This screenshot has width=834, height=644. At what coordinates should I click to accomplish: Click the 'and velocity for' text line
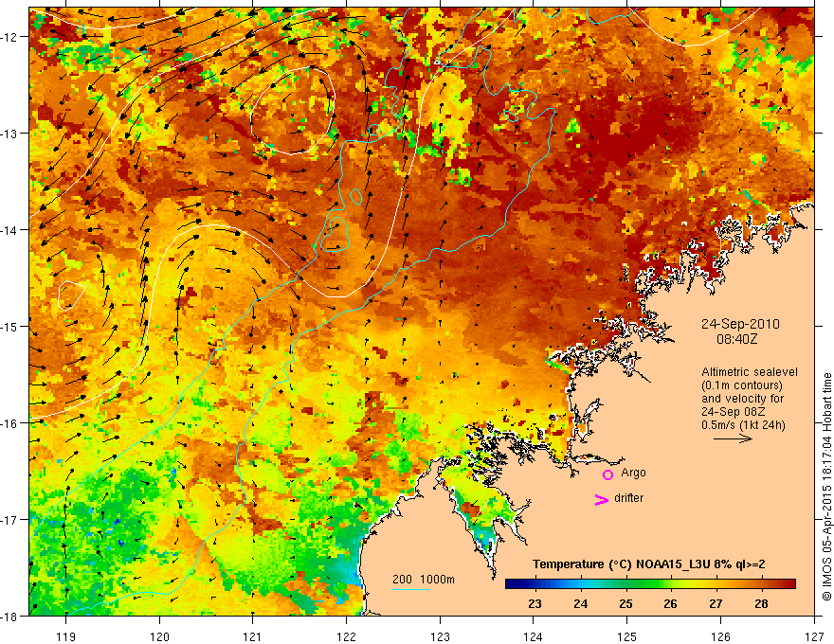(x=742, y=399)
